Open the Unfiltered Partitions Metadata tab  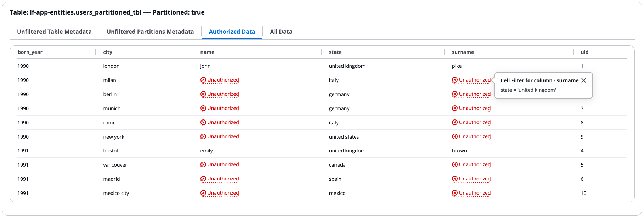pos(150,32)
